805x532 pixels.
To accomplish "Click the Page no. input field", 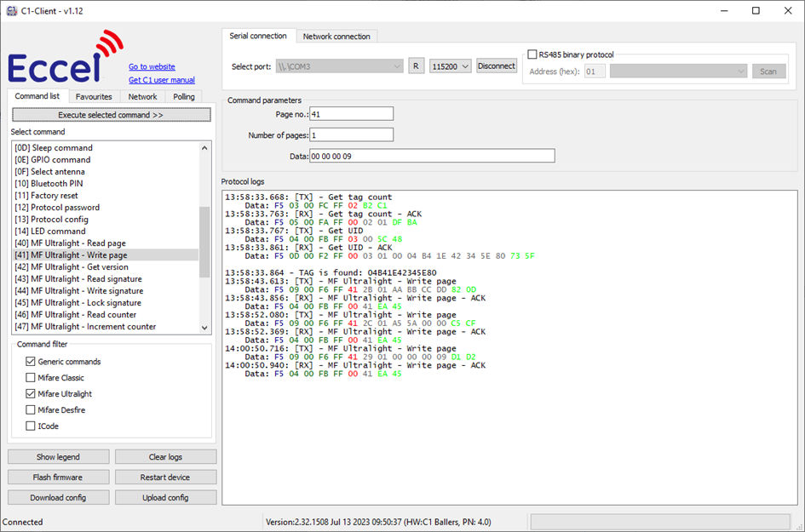I will click(x=351, y=114).
